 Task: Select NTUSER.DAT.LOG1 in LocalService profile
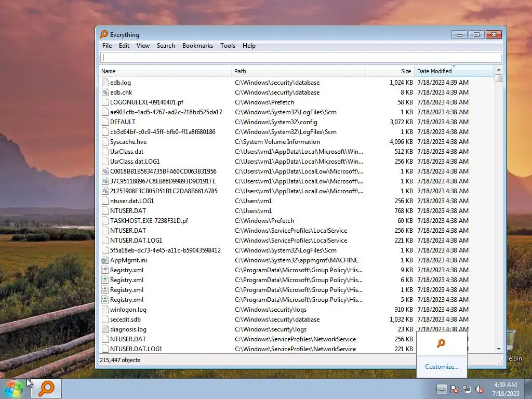(x=136, y=240)
